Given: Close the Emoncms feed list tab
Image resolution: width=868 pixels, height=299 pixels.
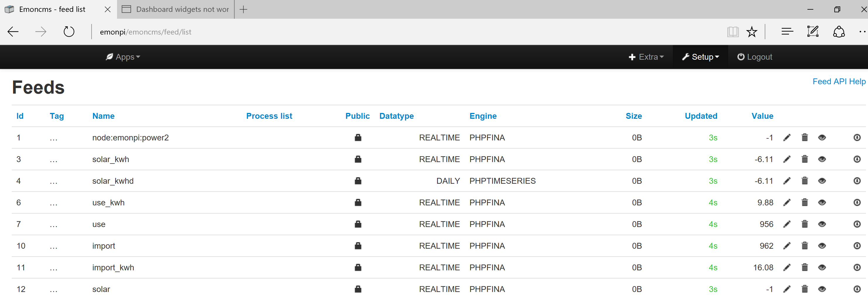Looking at the screenshot, I should [x=107, y=9].
